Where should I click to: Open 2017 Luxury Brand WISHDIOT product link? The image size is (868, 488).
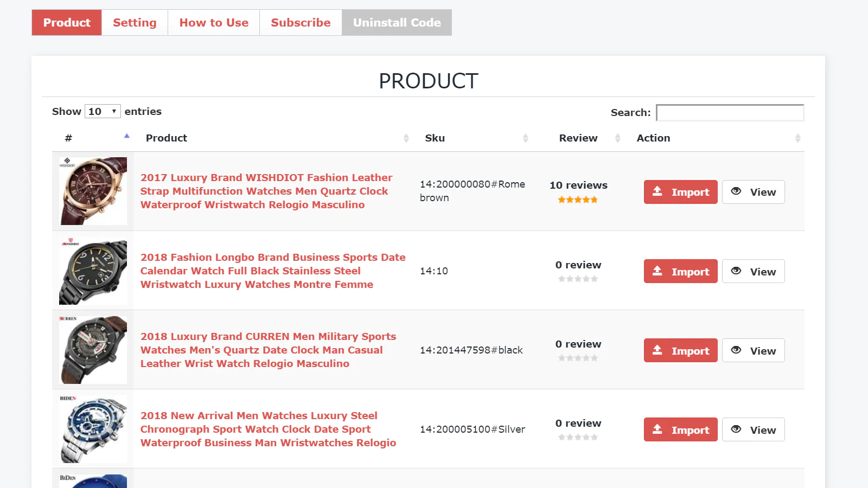point(266,191)
